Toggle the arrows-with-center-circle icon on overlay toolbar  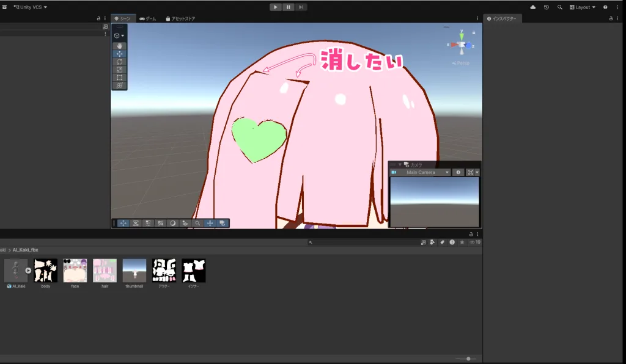(210, 224)
